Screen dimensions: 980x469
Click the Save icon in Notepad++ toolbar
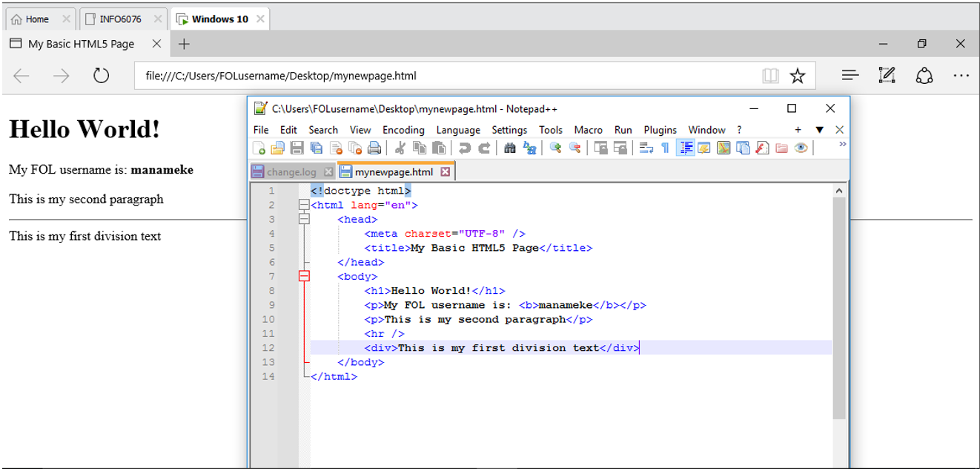point(297,148)
